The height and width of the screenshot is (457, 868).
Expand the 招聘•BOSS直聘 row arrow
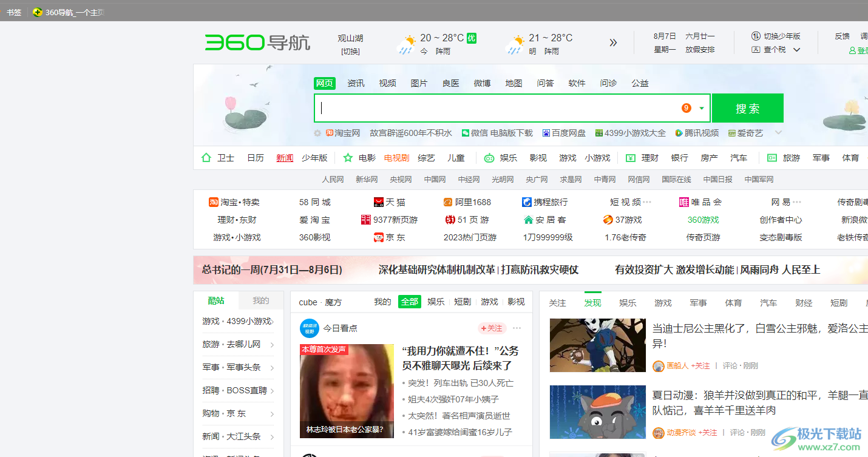tap(272, 391)
